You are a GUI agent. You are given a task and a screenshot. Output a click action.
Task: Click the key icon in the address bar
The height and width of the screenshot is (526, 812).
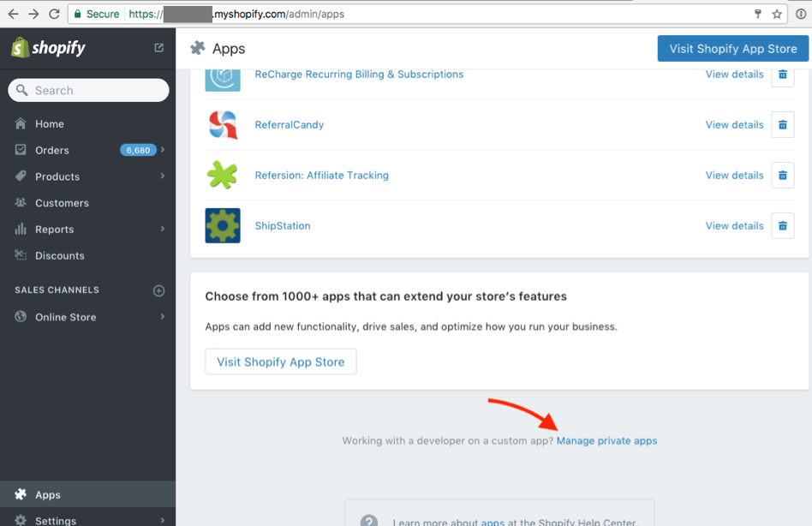coord(758,14)
